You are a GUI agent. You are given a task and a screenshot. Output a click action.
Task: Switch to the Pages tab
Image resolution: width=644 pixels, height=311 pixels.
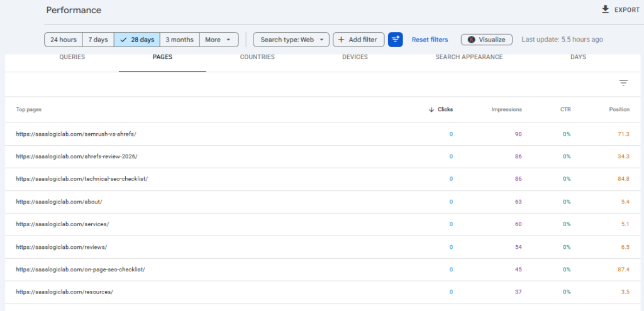162,57
